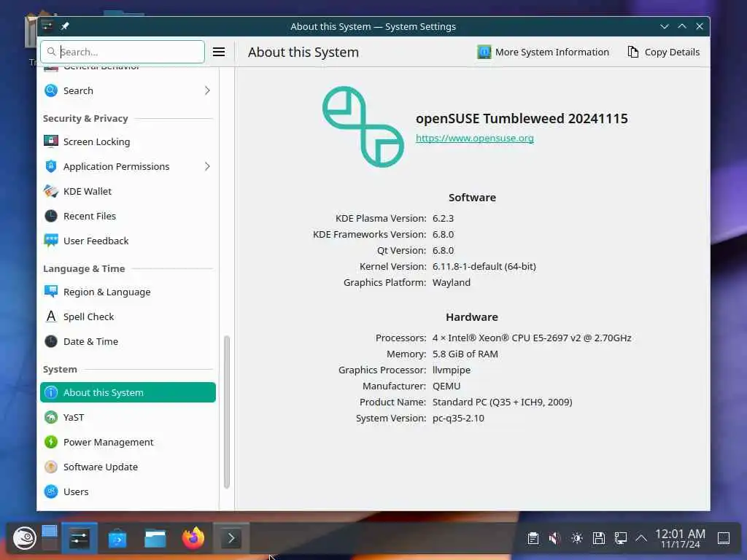Click the Software Update icon
The width and height of the screenshot is (747, 560).
(51, 467)
